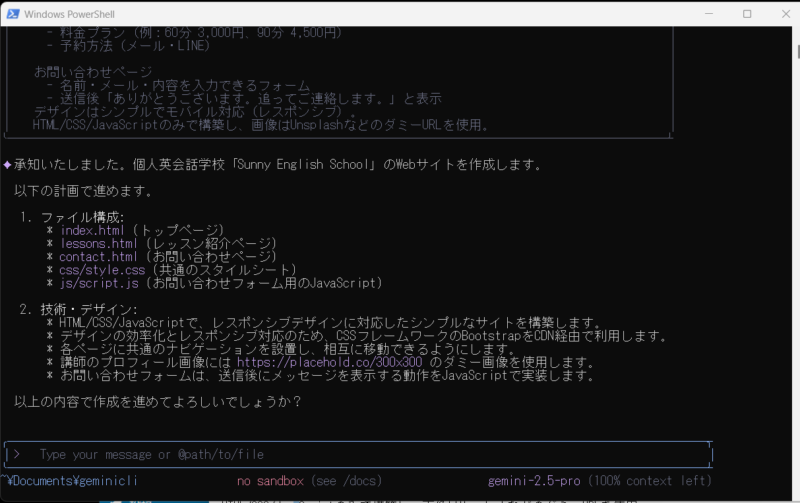Click the '100% context left' indicator

click(649, 481)
